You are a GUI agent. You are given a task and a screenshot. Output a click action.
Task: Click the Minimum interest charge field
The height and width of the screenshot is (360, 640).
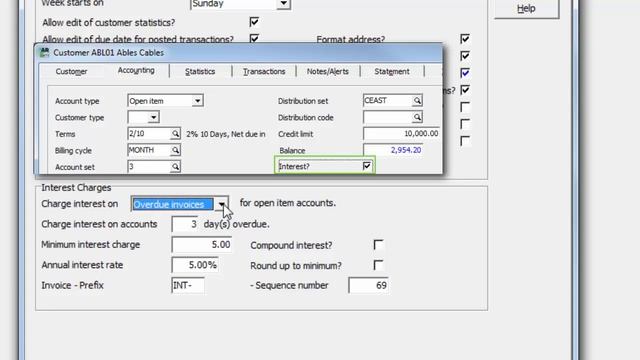pos(202,244)
